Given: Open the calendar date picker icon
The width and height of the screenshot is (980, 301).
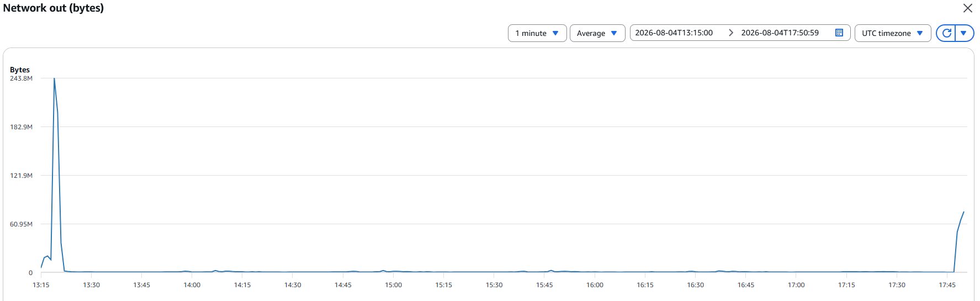Looking at the screenshot, I should point(839,33).
